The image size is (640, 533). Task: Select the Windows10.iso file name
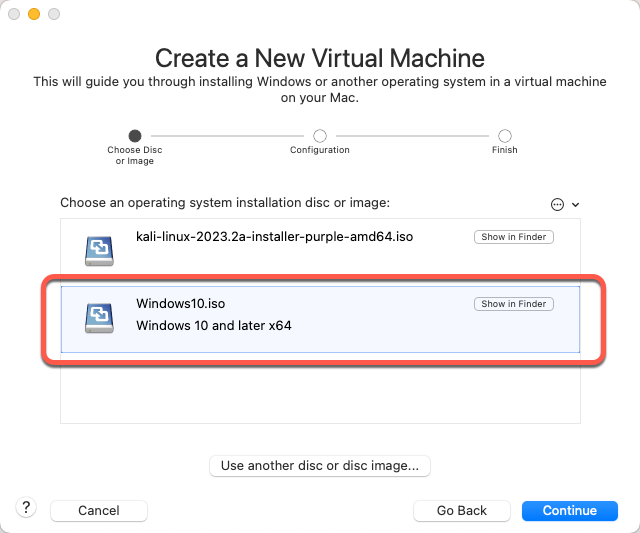[180, 304]
